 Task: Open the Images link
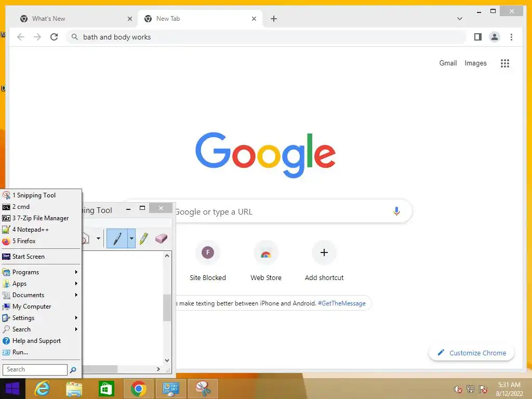click(475, 63)
